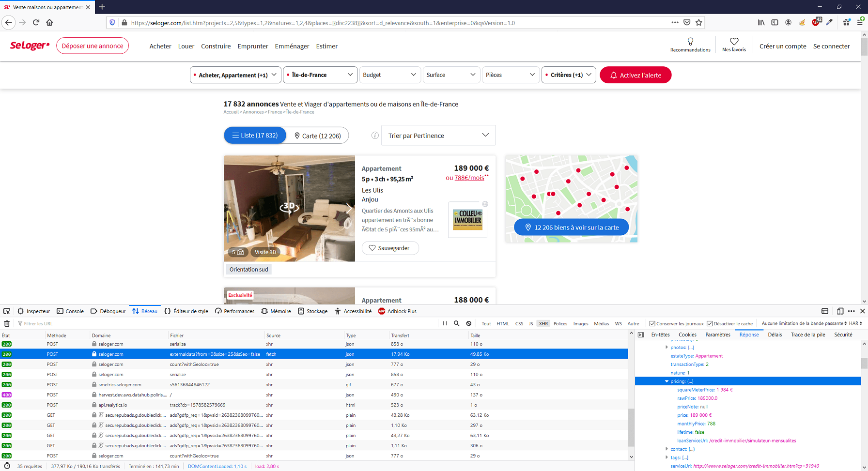
Task: Go back to the previous page
Action: (8, 22)
